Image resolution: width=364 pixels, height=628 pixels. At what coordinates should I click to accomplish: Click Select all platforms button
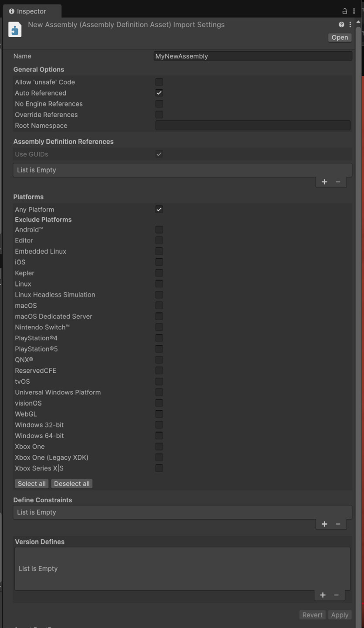coord(32,484)
